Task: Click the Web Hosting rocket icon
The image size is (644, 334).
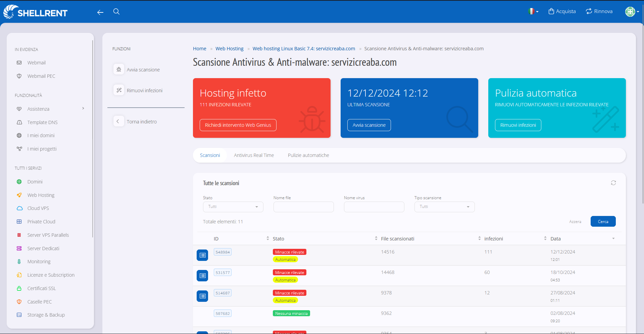Action: tap(19, 195)
